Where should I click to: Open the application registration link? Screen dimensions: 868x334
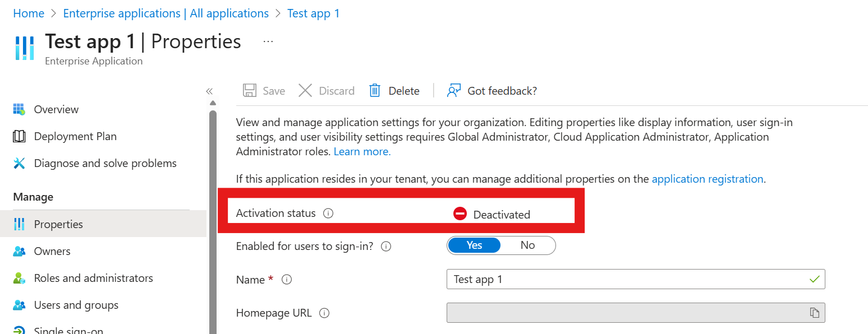click(x=707, y=179)
